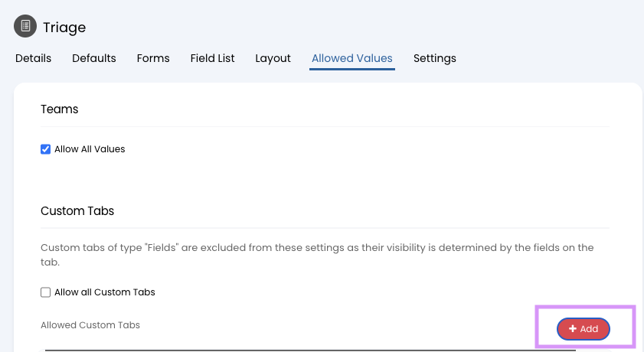
Task: Switch to the Settings tab
Action: click(434, 58)
